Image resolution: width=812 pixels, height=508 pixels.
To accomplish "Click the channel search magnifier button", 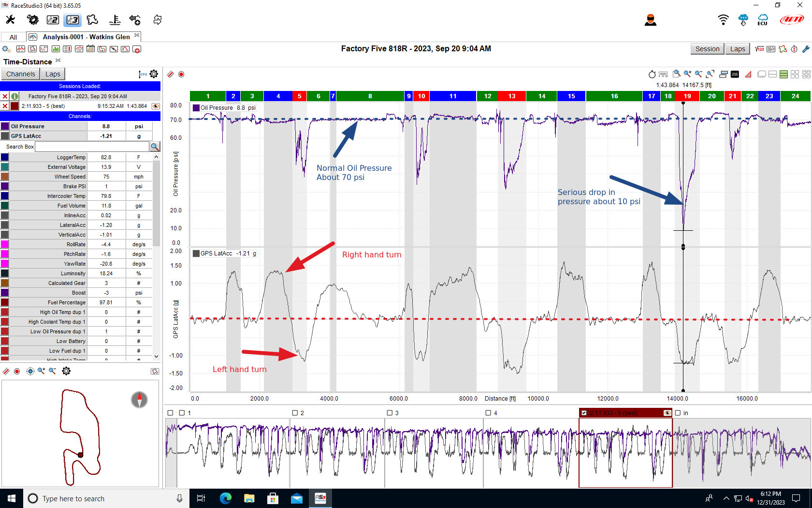I will 155,147.
